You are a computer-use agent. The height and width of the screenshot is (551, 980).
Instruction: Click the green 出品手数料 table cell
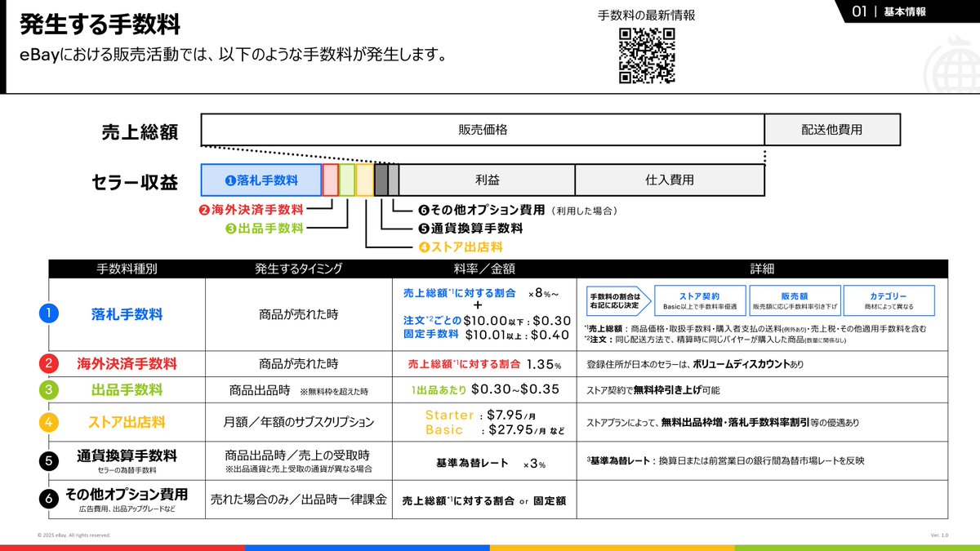tap(127, 389)
